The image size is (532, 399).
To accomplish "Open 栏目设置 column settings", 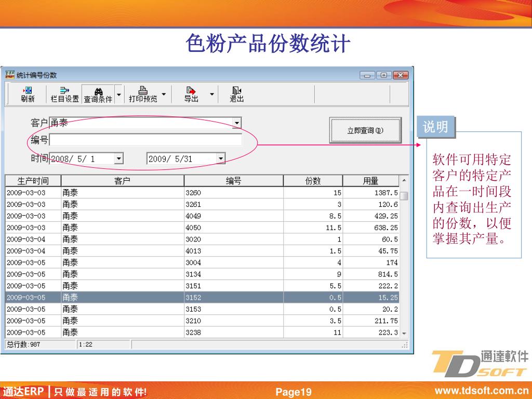I will point(64,94).
